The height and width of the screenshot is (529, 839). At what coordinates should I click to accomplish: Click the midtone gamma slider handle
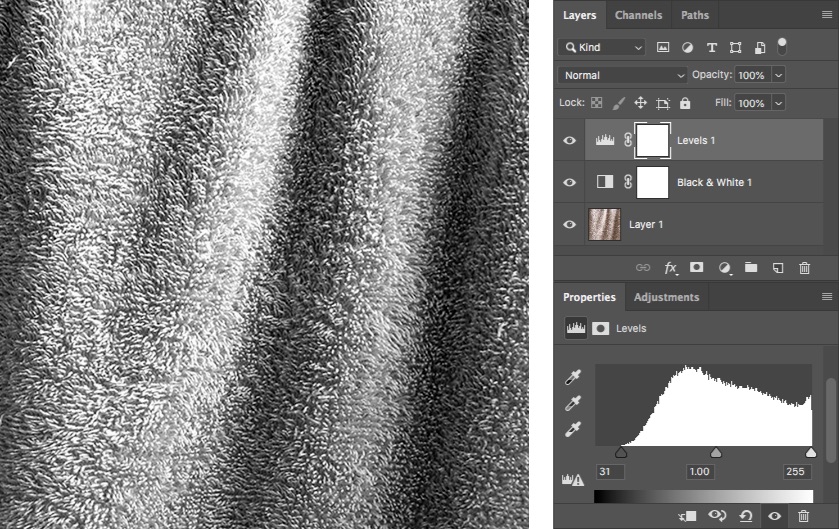pos(716,453)
